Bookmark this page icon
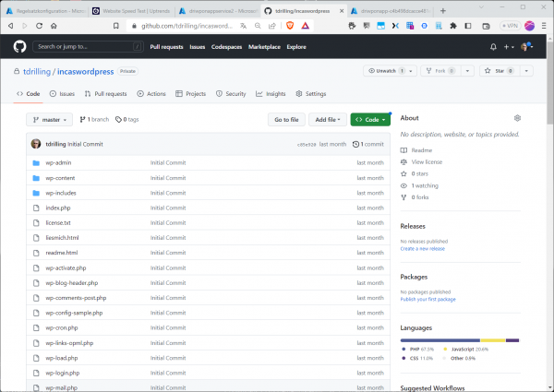554x392 pixels. point(116,26)
